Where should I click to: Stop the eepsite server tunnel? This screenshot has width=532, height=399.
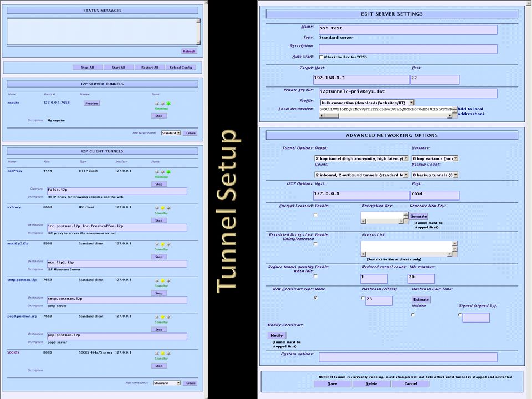[159, 116]
